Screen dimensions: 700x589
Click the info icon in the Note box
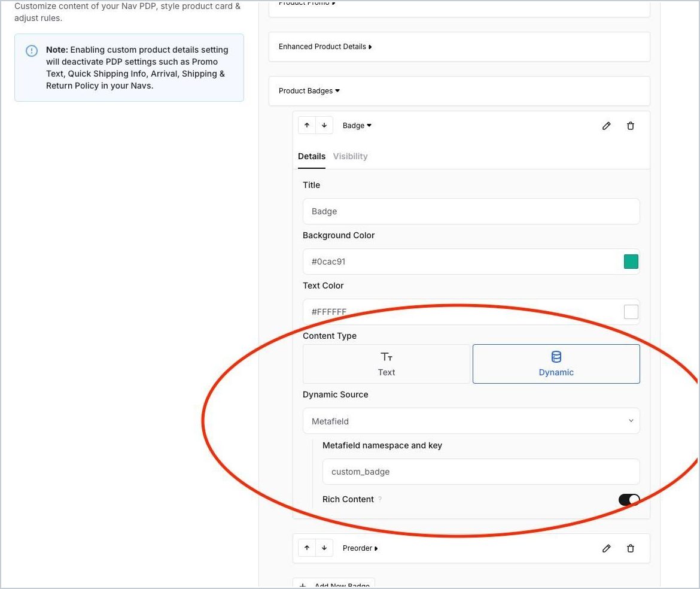[32, 50]
